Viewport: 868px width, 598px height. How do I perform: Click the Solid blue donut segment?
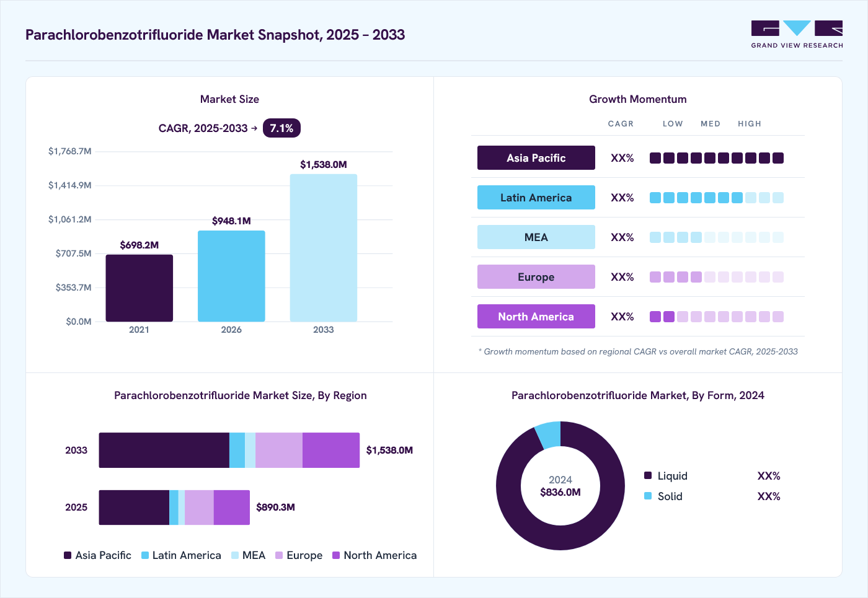(x=549, y=435)
